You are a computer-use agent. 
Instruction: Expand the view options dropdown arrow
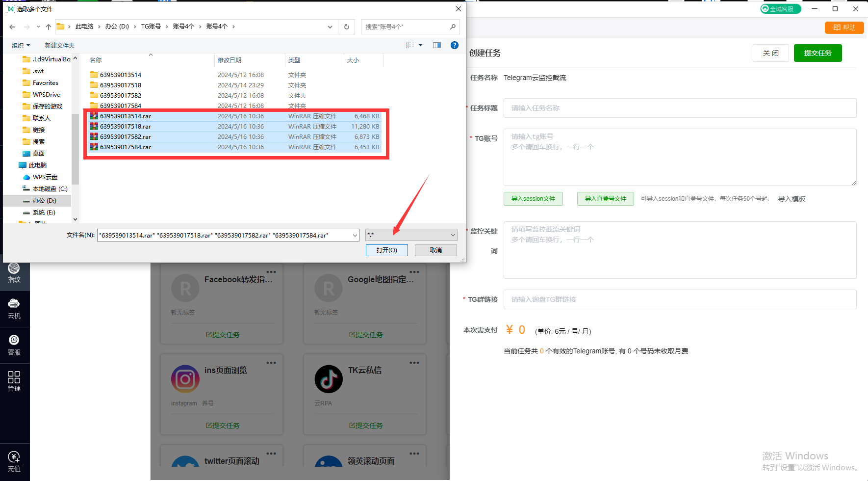(420, 45)
